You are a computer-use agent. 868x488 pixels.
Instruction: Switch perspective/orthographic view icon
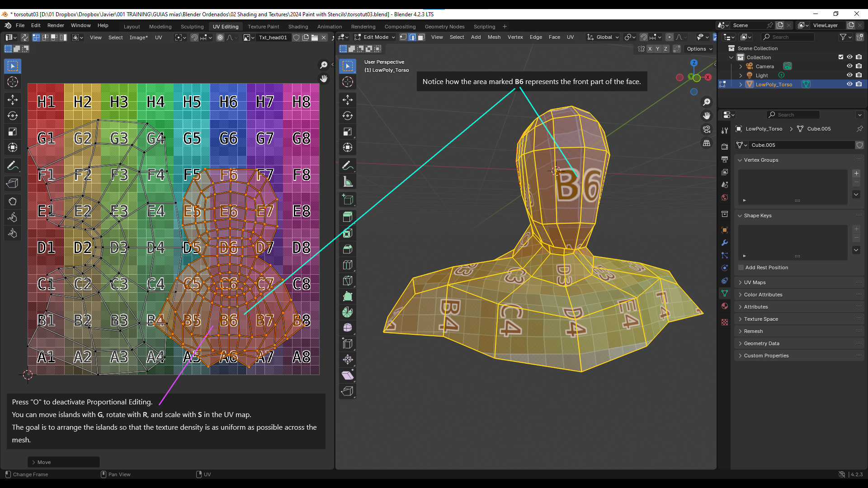click(707, 143)
